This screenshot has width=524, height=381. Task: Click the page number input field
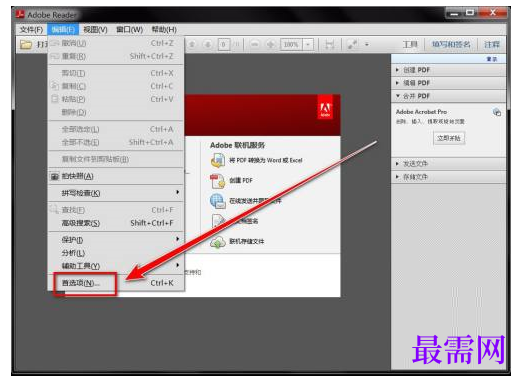(x=224, y=44)
